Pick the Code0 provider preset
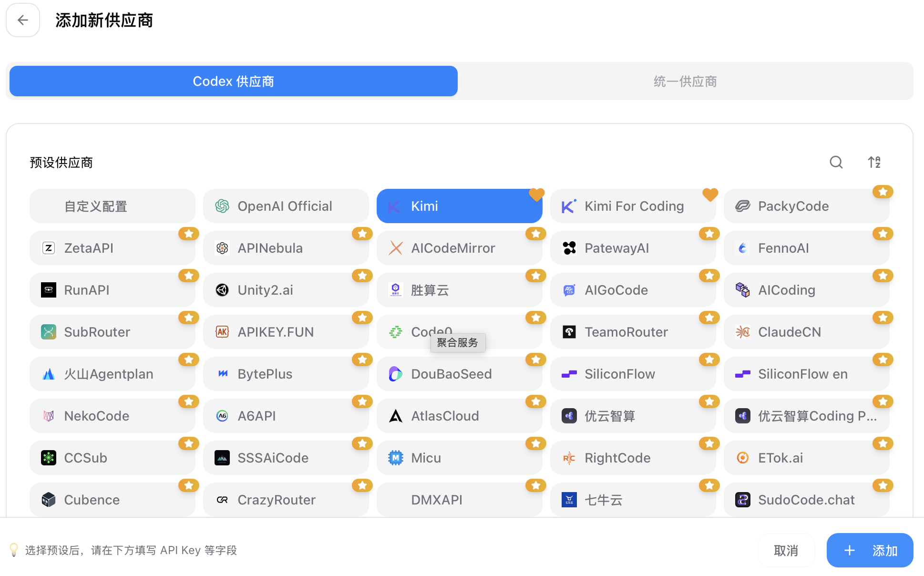The width and height of the screenshot is (924, 576). coord(460,332)
